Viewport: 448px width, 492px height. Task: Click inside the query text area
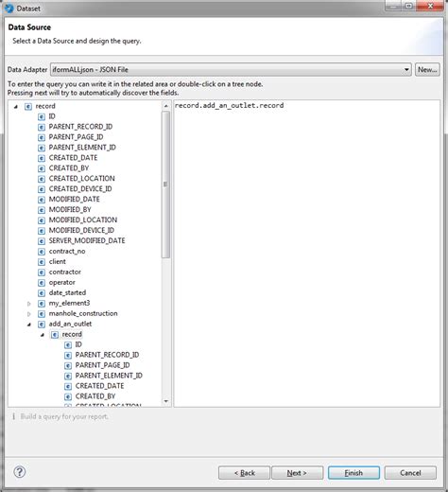[306, 254]
